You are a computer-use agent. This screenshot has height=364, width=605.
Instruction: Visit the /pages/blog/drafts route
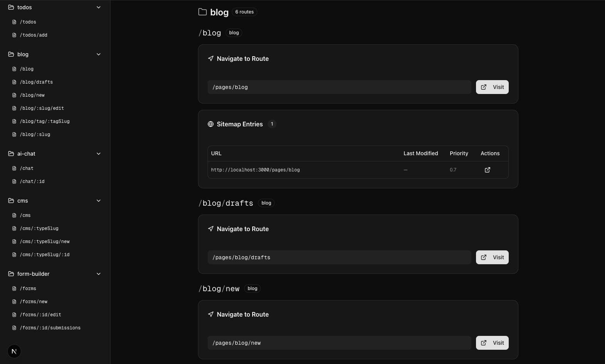tap(492, 257)
